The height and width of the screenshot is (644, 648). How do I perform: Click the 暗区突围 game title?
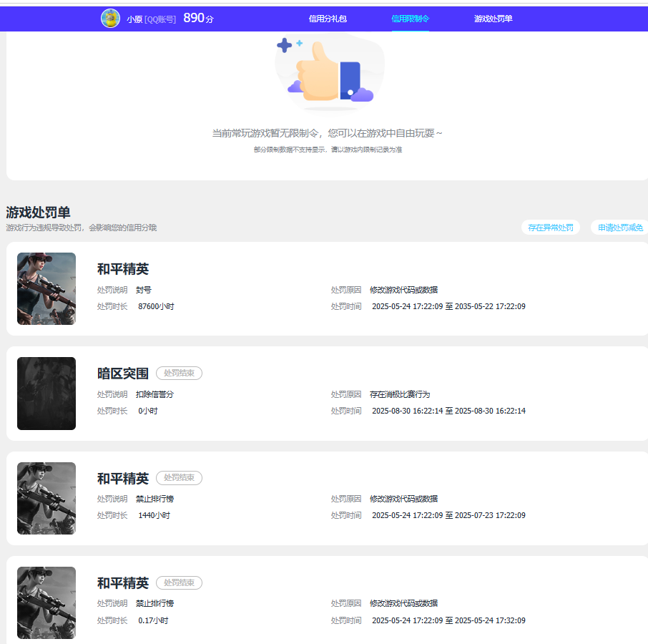tap(123, 374)
